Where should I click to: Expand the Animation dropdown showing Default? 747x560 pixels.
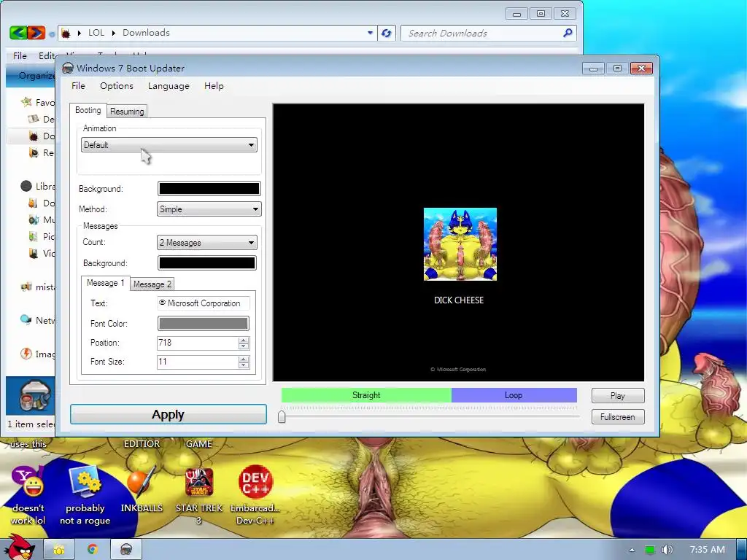coord(169,145)
